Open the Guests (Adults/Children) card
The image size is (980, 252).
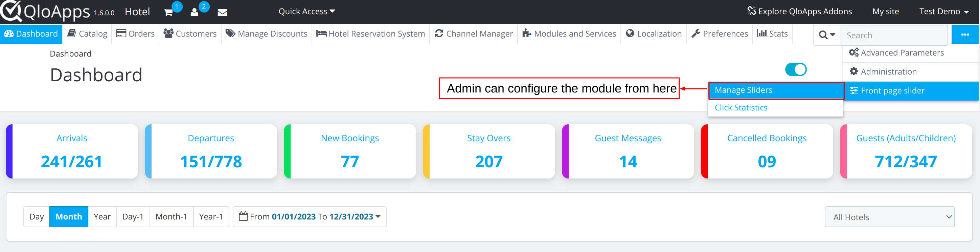(x=906, y=151)
